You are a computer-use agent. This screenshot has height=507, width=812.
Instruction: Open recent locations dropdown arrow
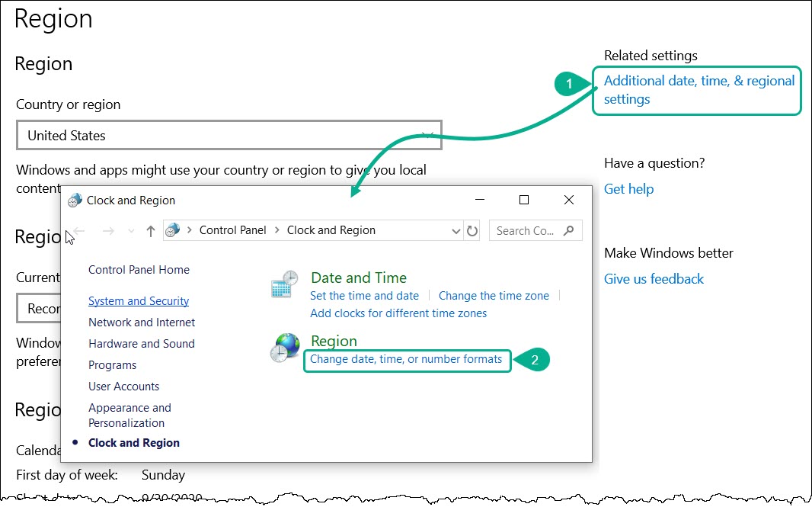(131, 231)
